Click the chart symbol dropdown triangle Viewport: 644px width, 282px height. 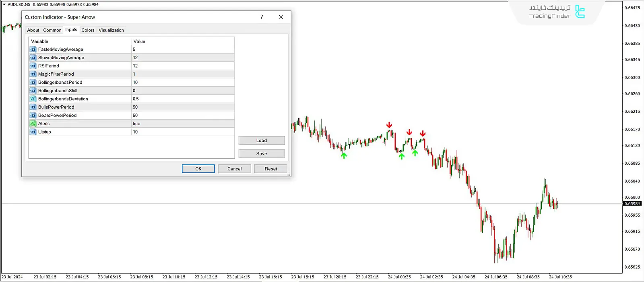4,4
